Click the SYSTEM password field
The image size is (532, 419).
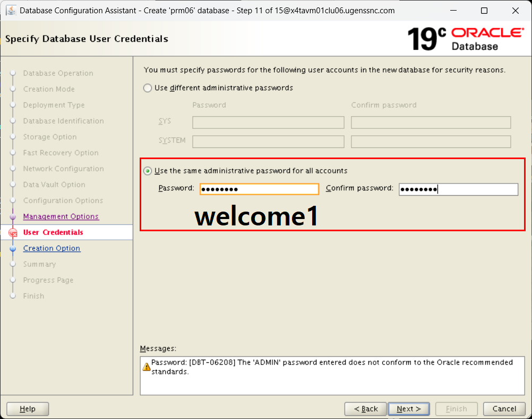tap(268, 142)
